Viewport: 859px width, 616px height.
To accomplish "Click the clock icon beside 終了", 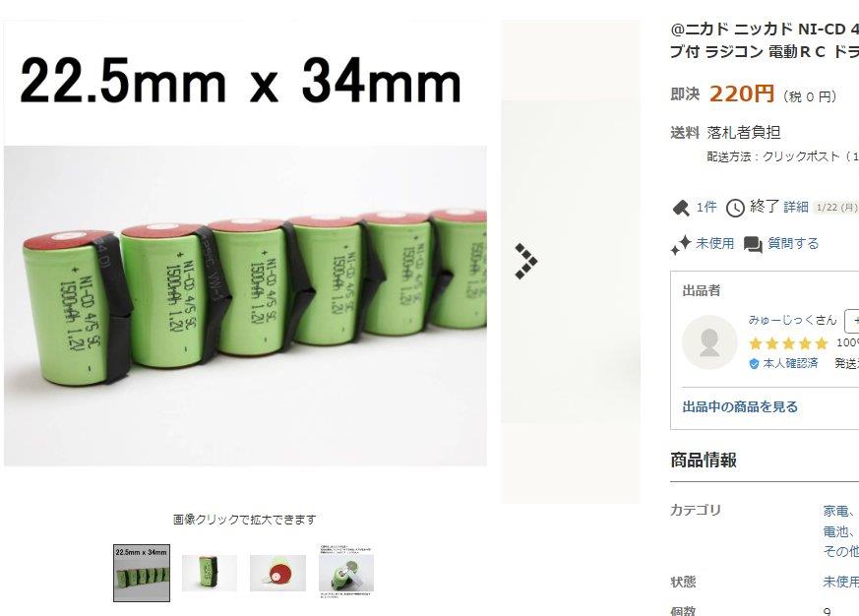I will (x=735, y=208).
